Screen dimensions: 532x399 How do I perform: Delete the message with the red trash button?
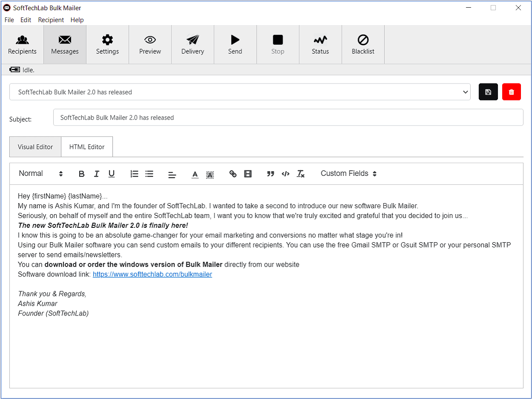[512, 92]
